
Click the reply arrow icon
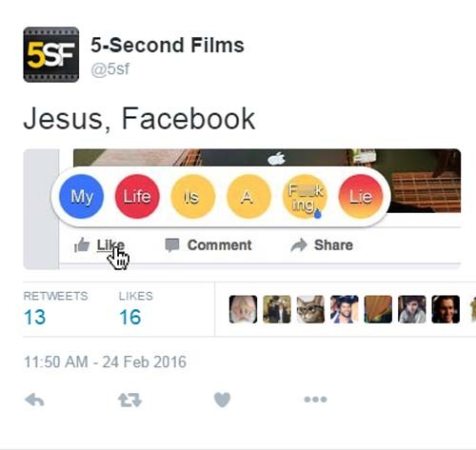tap(34, 400)
